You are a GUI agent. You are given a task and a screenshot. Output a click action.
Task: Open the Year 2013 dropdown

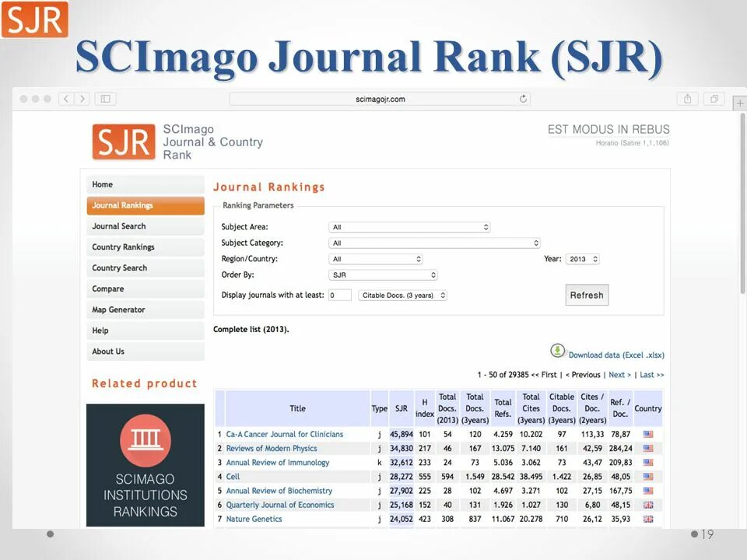[x=582, y=259]
